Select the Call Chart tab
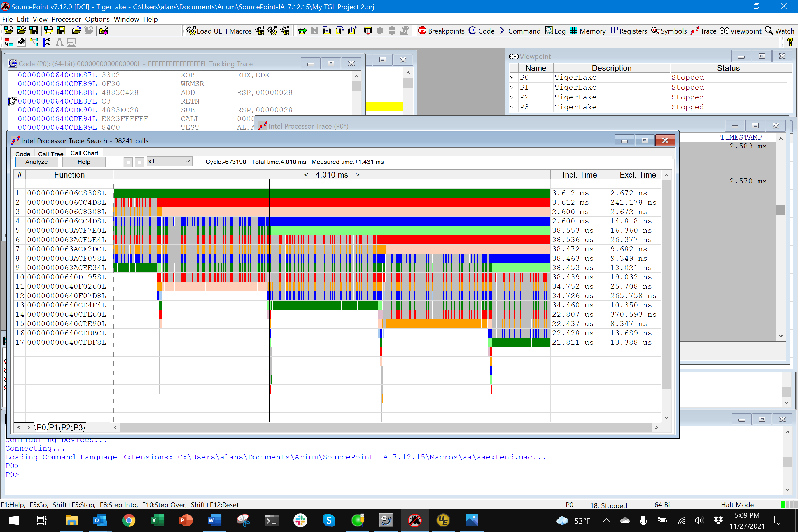The width and height of the screenshot is (798, 532). (x=84, y=153)
